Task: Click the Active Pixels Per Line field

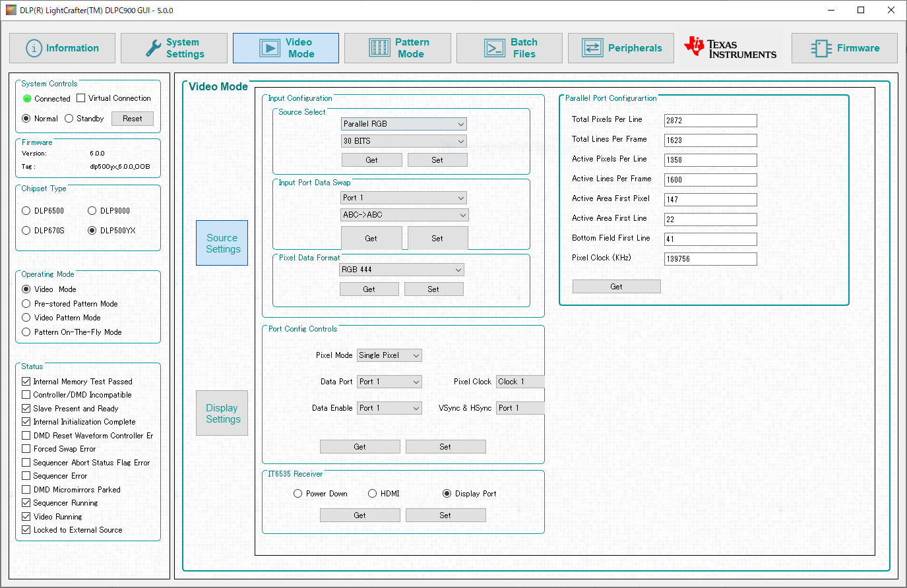Action: click(x=710, y=160)
